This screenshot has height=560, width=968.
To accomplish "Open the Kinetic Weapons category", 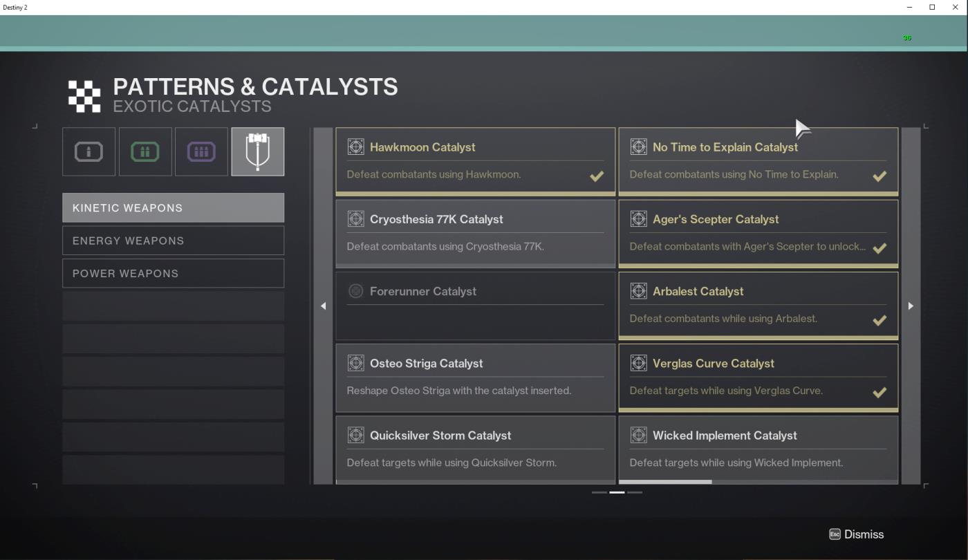I will tap(173, 208).
